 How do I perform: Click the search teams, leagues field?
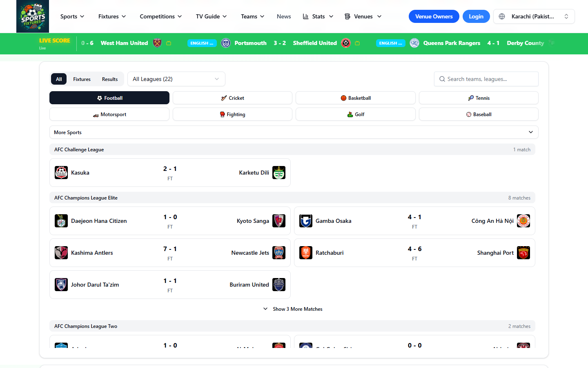click(x=486, y=79)
